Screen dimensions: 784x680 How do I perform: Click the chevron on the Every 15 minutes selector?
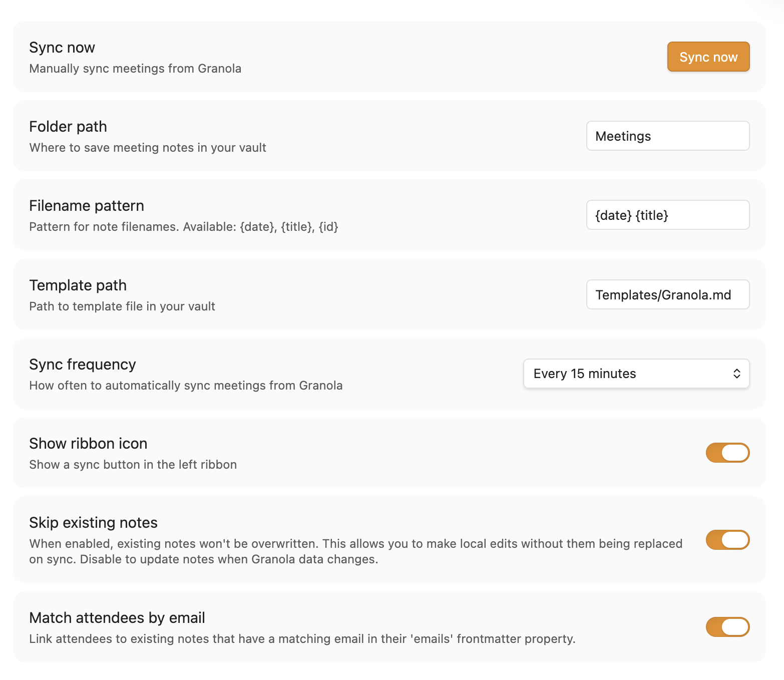click(737, 374)
